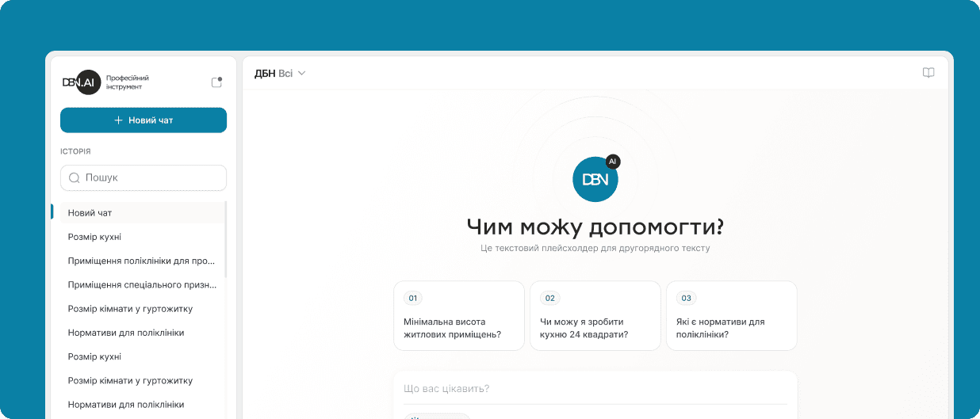Click the magnifier icon in search field
Viewport: 980px width, 419px height.
75,178
